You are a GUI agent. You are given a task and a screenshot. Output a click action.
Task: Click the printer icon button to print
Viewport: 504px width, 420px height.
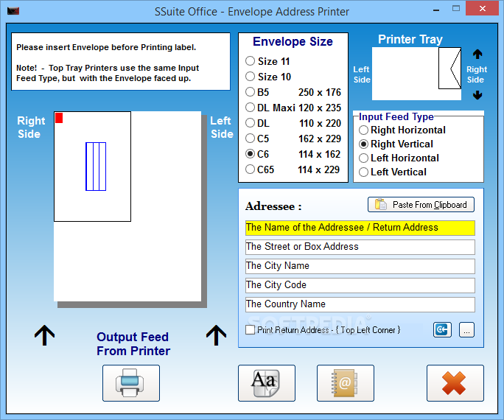coord(131,382)
